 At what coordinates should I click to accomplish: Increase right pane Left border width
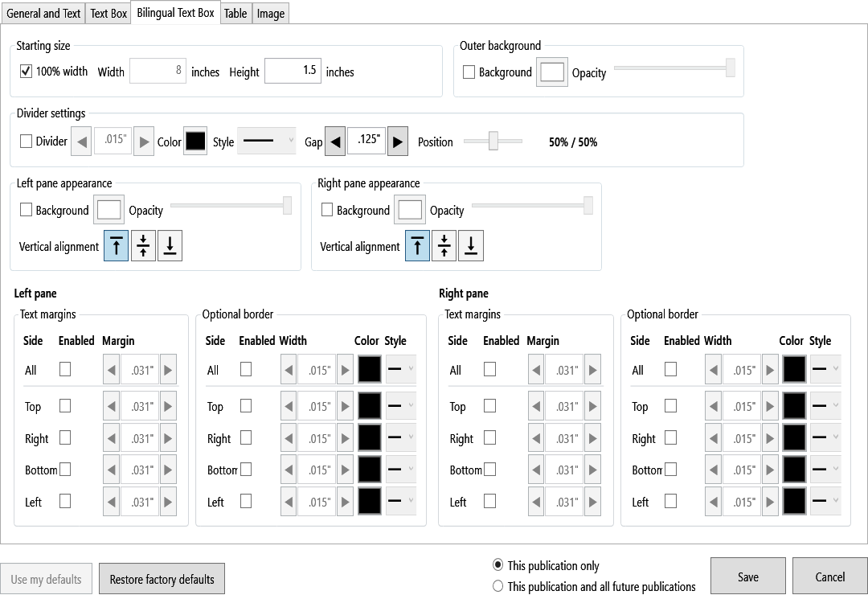pyautogui.click(x=769, y=502)
